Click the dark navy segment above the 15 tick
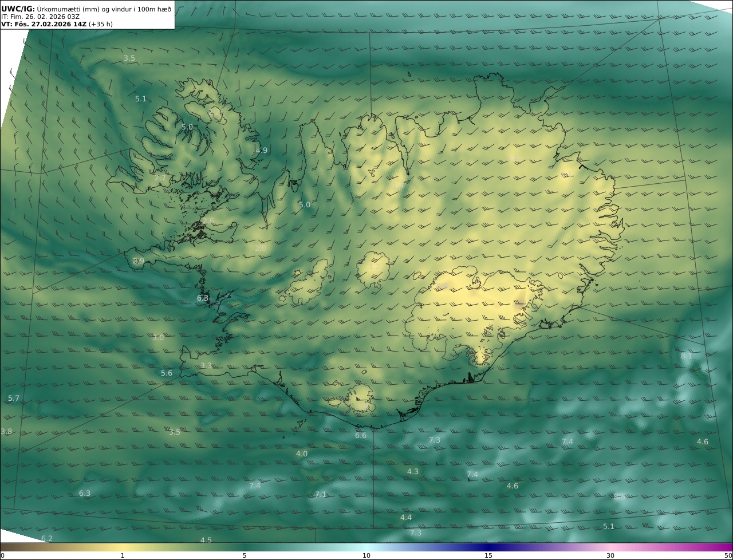 coord(488,547)
